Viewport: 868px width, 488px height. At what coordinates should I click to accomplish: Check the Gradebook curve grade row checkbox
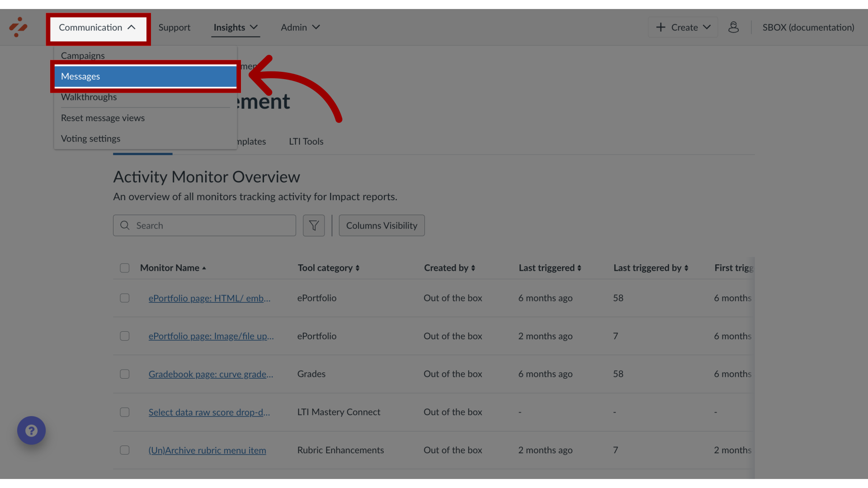[125, 374]
